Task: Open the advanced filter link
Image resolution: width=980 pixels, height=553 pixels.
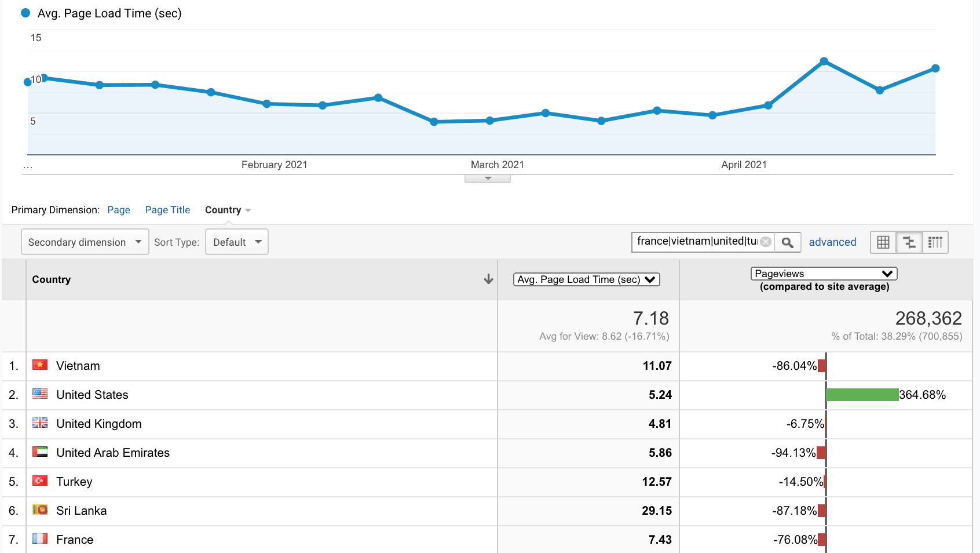Action: click(x=832, y=242)
